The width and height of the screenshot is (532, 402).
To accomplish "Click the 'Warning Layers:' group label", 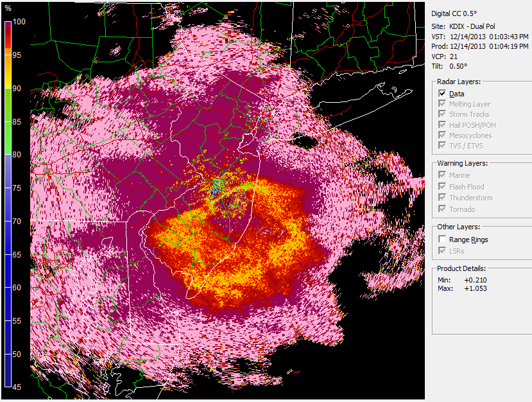I will coord(463,163).
